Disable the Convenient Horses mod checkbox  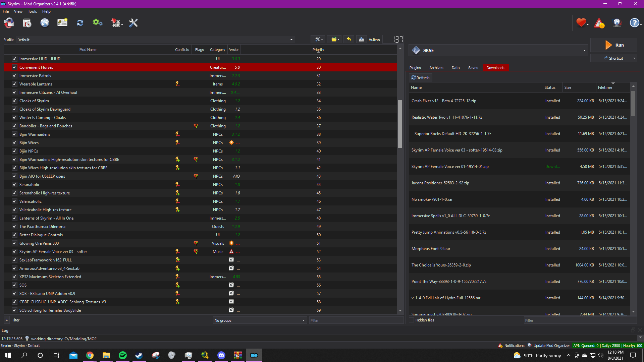(x=14, y=67)
